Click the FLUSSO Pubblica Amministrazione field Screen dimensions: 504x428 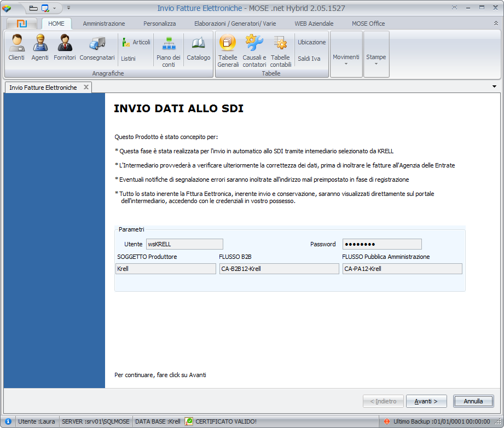402,269
